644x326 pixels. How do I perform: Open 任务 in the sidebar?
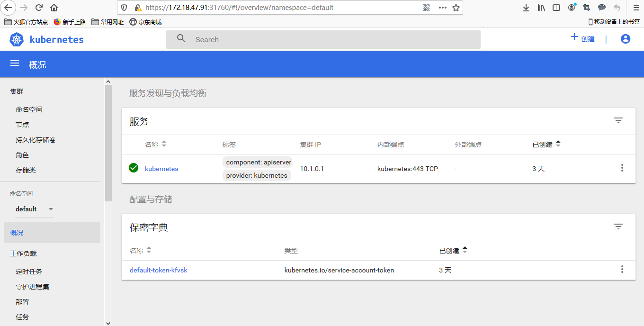pos(22,317)
